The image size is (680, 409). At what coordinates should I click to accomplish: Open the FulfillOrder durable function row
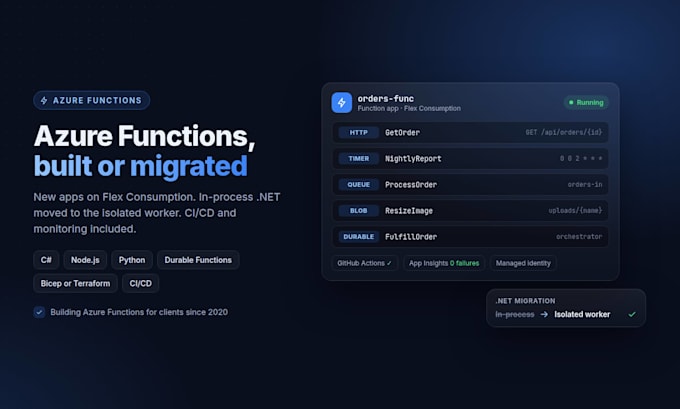click(x=470, y=236)
